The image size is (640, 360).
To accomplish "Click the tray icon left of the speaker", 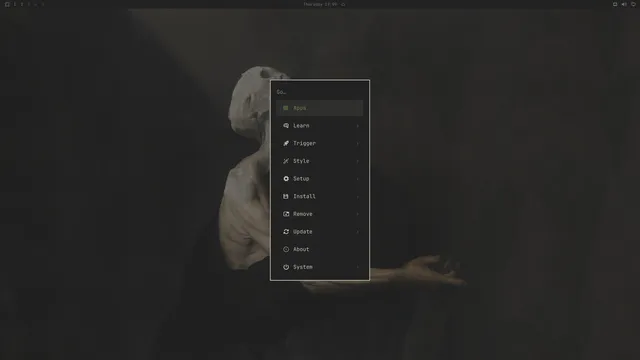I will tap(615, 4).
